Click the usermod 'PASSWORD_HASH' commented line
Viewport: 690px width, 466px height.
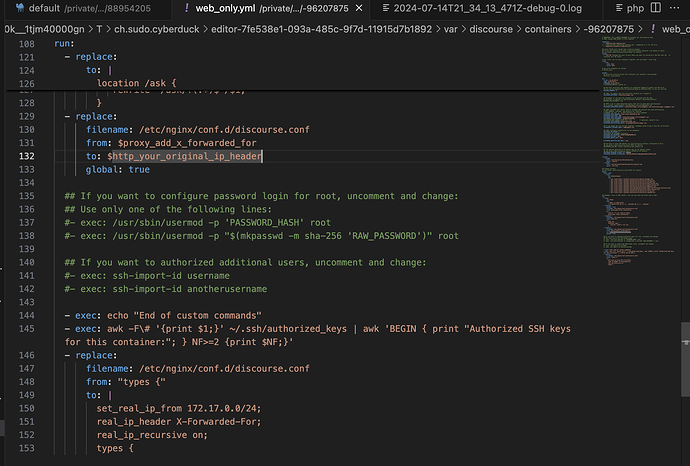pyautogui.click(x=198, y=223)
